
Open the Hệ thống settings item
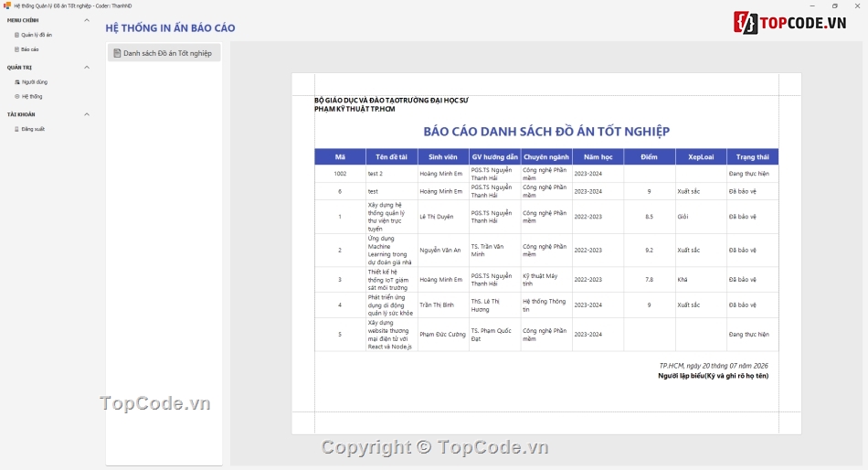(28, 96)
